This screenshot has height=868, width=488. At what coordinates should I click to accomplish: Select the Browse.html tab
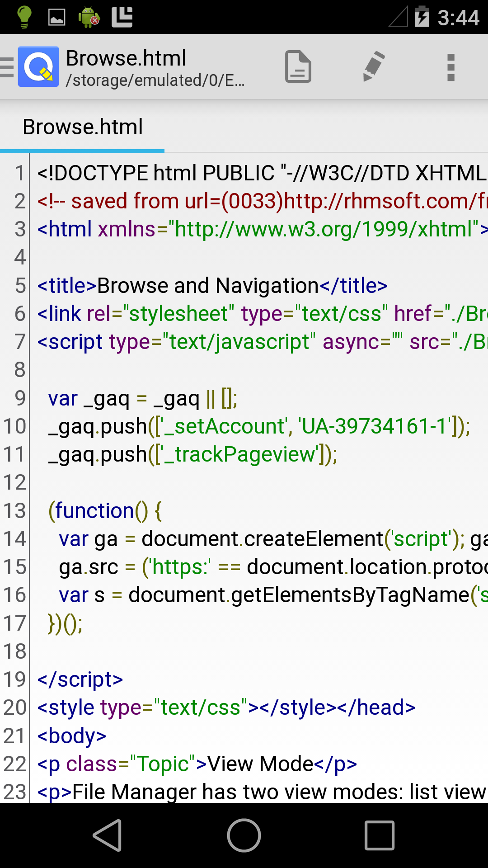(83, 127)
